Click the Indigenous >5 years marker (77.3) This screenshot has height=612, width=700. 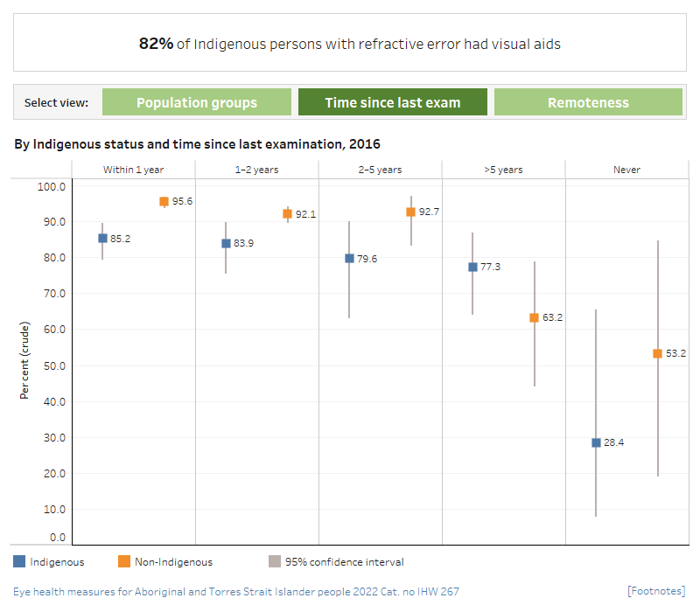coord(472,267)
